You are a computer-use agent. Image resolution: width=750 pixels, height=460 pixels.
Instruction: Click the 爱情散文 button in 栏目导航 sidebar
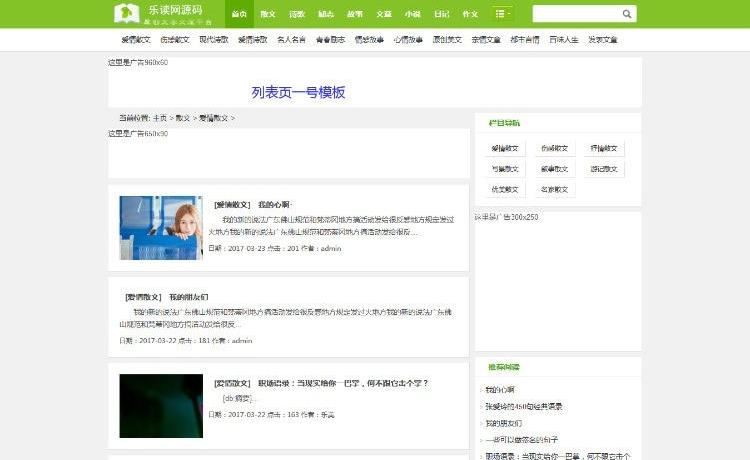pyautogui.click(x=505, y=148)
